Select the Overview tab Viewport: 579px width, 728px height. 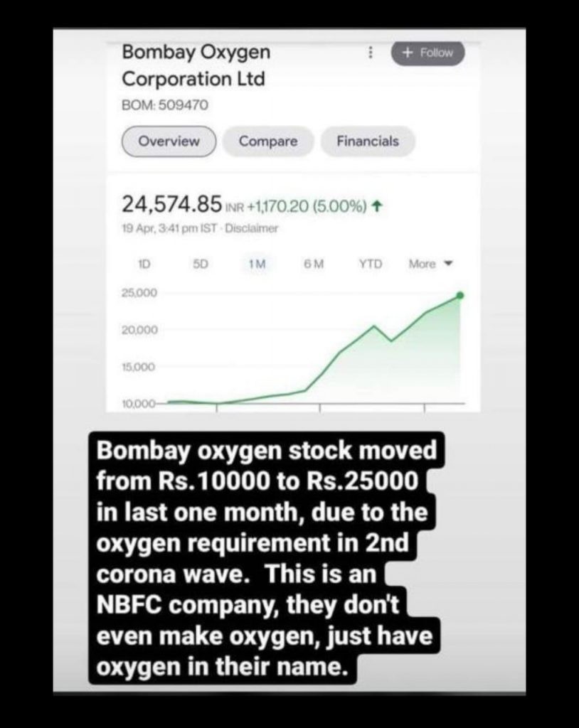click(169, 141)
